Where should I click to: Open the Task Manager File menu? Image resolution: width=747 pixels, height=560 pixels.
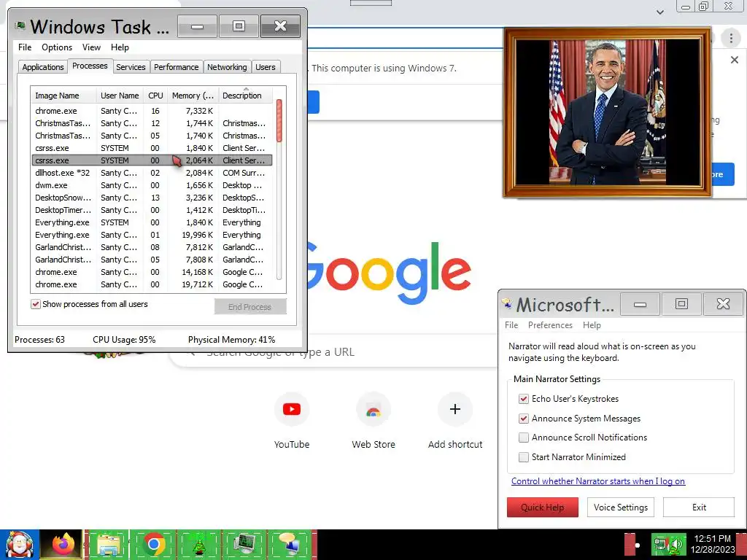[x=25, y=47]
